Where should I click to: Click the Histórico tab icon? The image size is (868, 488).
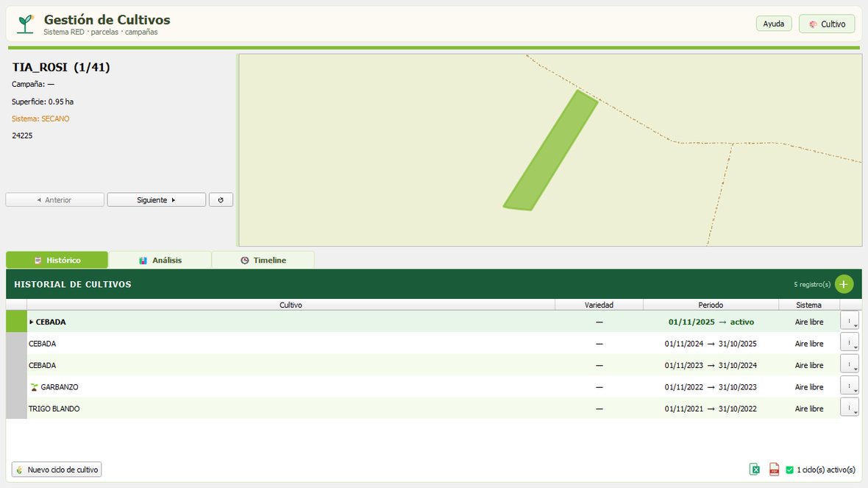click(x=38, y=261)
